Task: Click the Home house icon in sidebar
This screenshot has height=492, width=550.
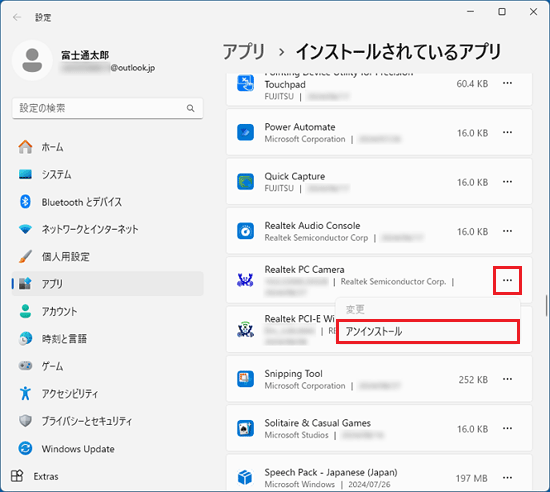Action: click(25, 147)
